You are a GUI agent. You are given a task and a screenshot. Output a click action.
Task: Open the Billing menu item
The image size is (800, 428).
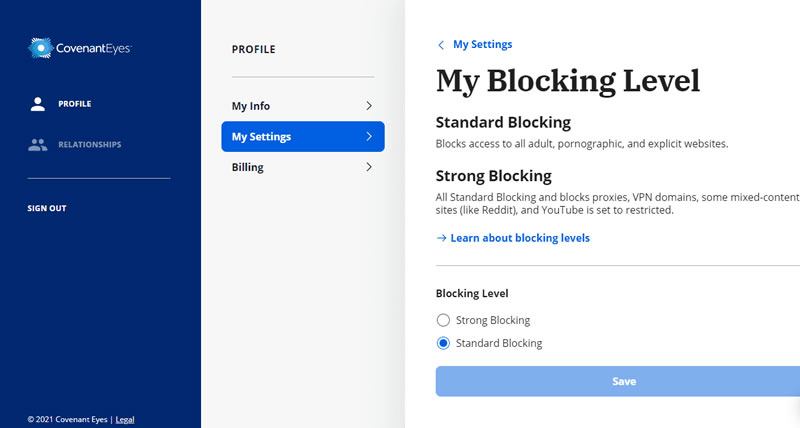303,167
